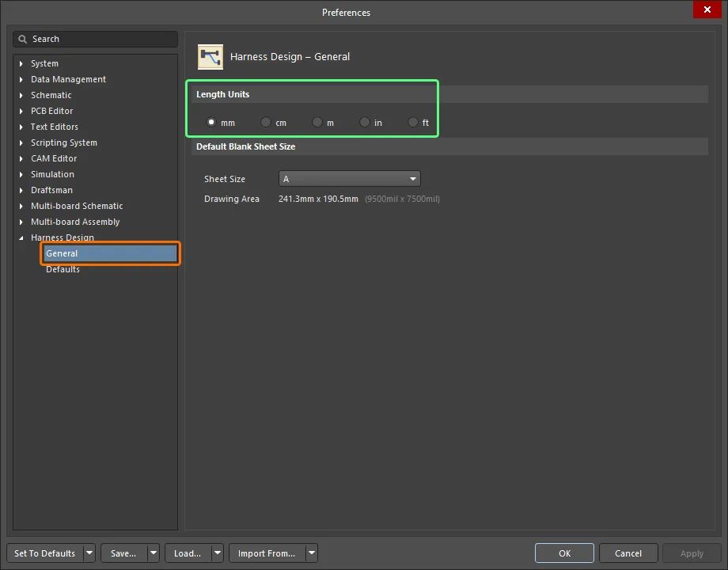This screenshot has height=570, width=728.
Task: Collapse the Harness Design tree node
Action: (x=21, y=237)
